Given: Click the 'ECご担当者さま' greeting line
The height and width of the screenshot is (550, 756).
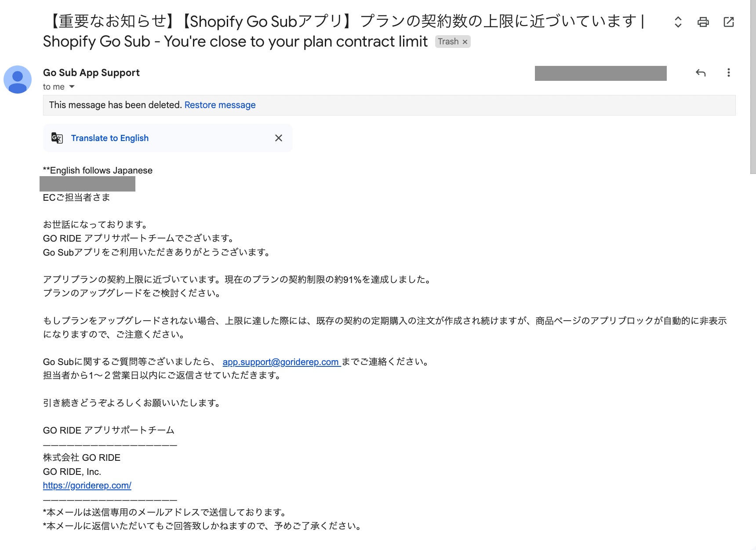Looking at the screenshot, I should (76, 198).
